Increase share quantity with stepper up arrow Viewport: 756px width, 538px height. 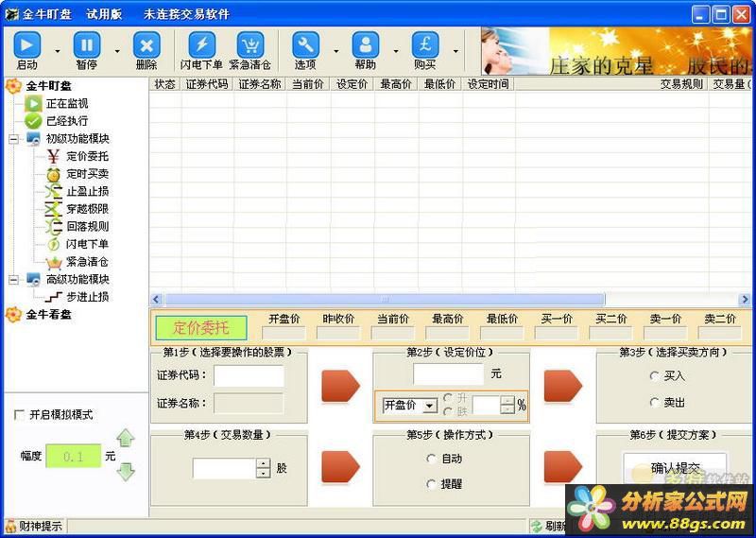tap(264, 463)
